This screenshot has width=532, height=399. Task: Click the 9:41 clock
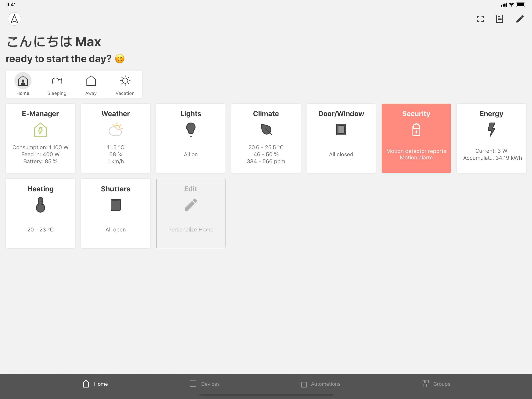pos(11,4)
